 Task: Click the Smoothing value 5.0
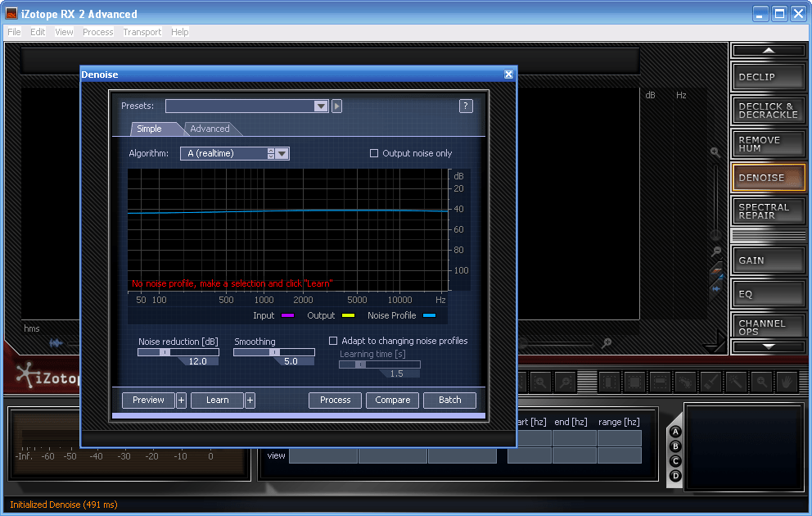point(291,361)
